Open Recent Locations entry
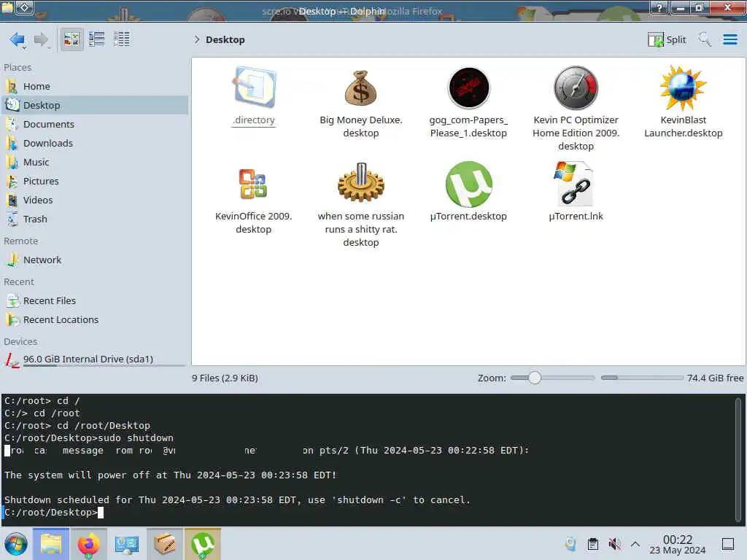Screen dimensions: 747x560 coord(96,320)
